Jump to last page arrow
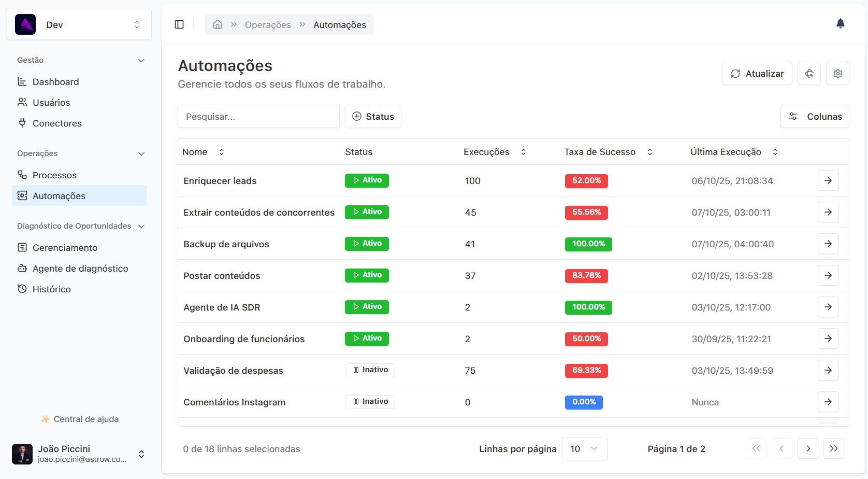The height and width of the screenshot is (479, 868). [833, 448]
